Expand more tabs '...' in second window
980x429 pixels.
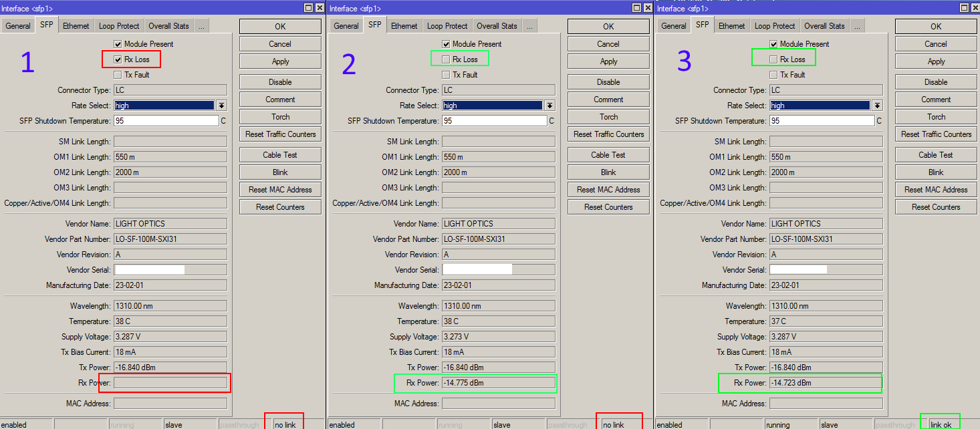click(529, 26)
